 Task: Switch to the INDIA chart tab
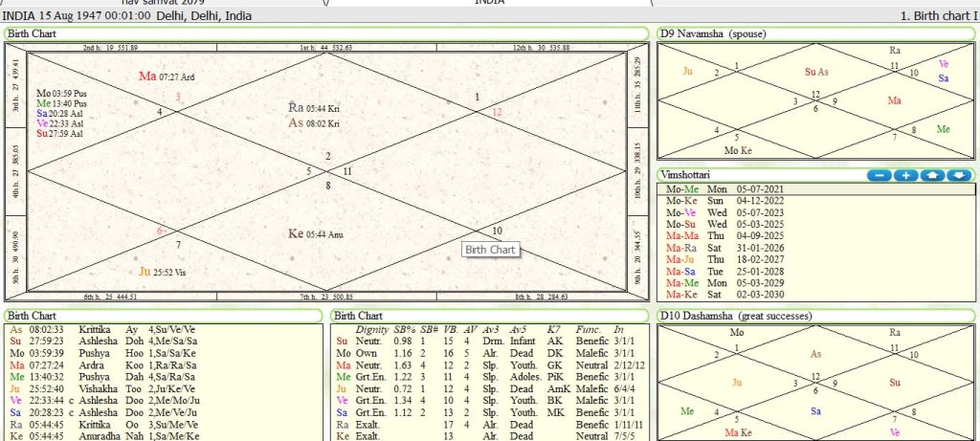tap(489, 3)
